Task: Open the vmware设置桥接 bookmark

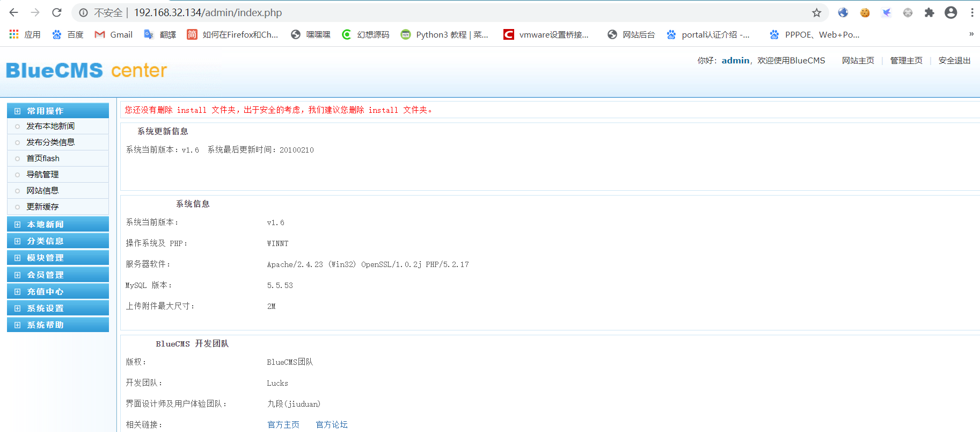Action: [546, 34]
